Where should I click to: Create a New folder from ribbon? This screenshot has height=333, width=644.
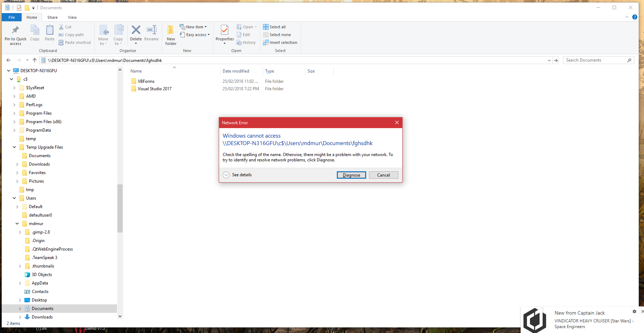[171, 35]
